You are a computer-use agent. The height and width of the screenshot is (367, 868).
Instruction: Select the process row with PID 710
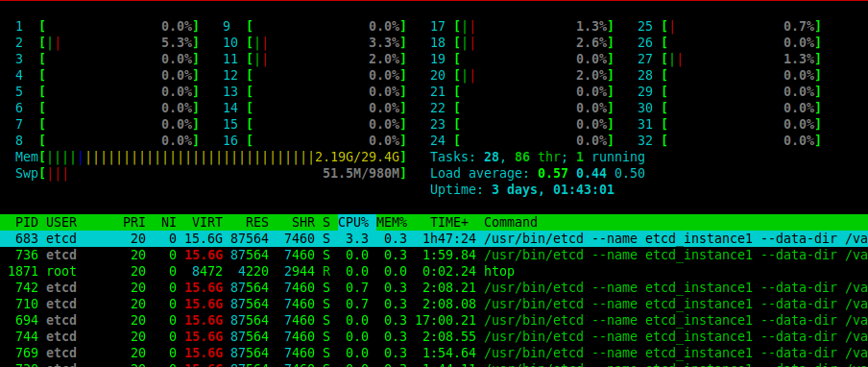[x=434, y=304]
